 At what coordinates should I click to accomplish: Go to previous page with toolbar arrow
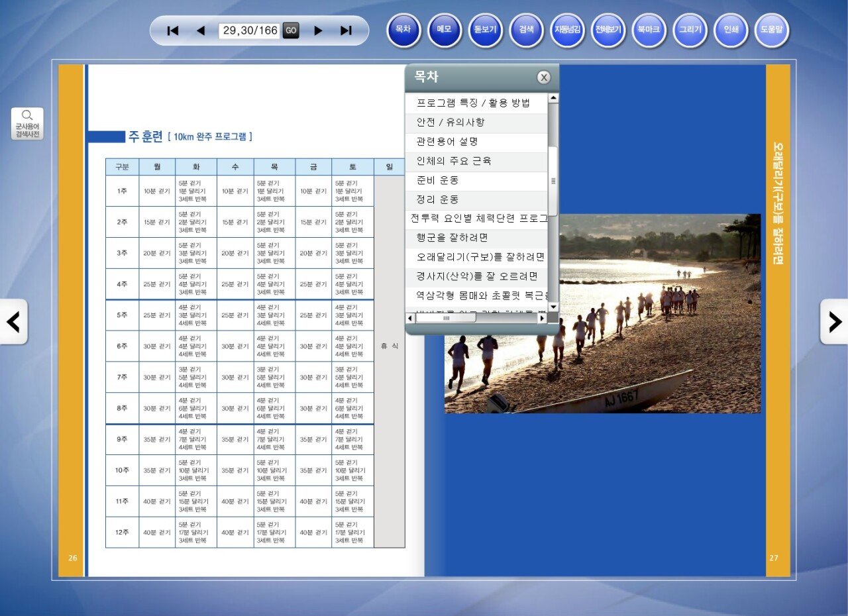pos(201,30)
